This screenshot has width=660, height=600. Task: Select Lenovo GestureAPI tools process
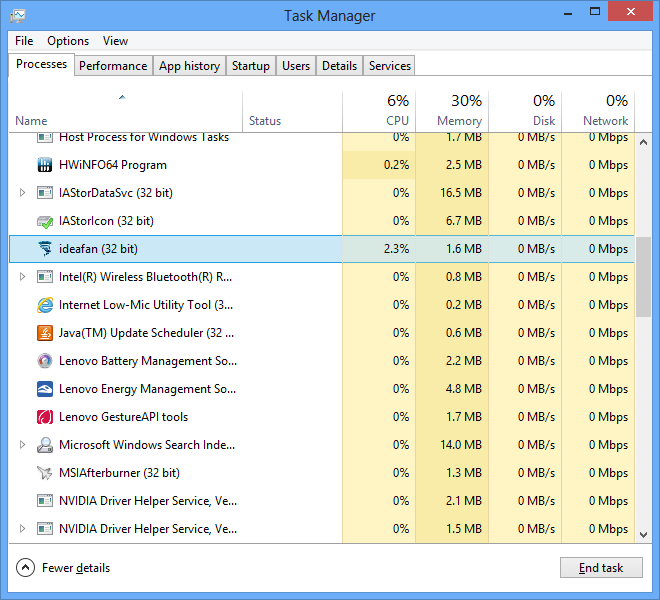322,417
